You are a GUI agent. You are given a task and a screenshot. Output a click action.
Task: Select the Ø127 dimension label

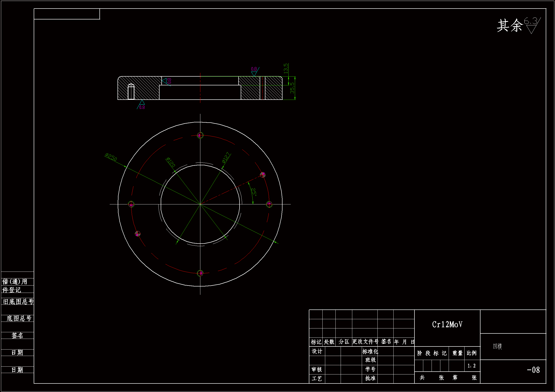226,157
